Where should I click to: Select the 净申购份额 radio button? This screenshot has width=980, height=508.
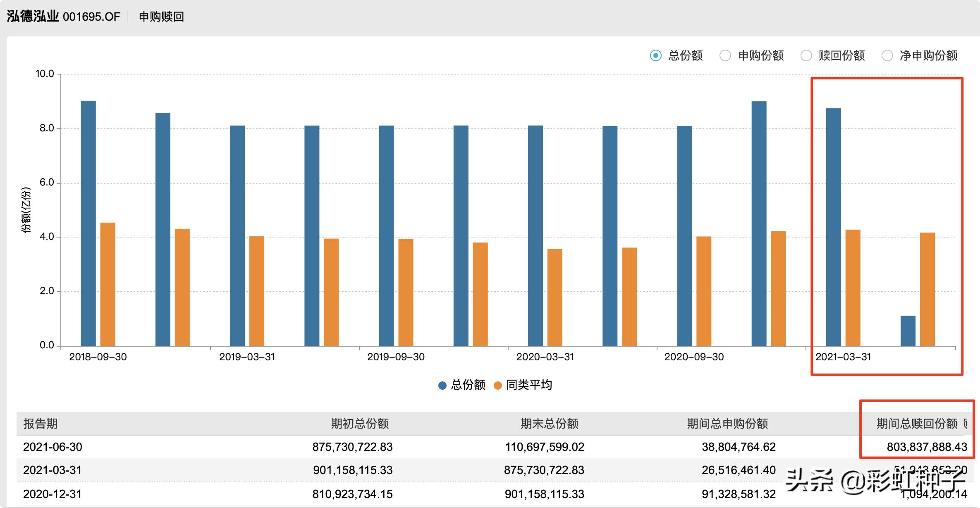887,55
